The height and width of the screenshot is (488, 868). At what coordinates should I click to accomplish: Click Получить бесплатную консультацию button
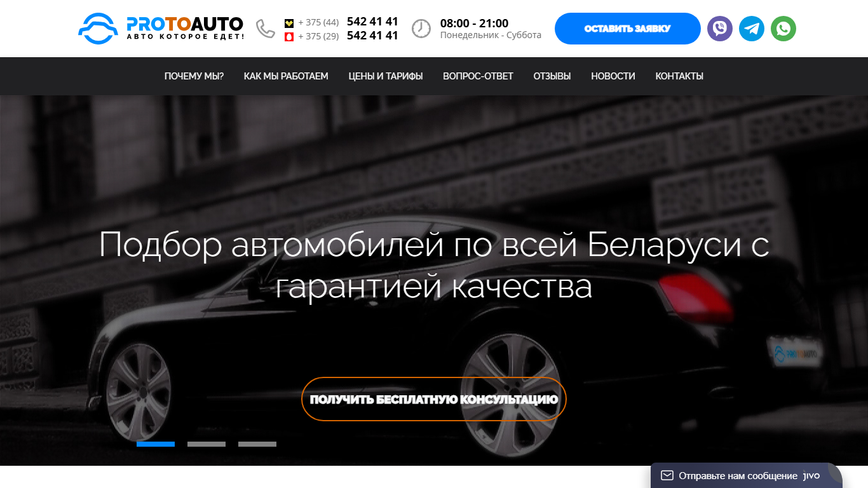434,399
